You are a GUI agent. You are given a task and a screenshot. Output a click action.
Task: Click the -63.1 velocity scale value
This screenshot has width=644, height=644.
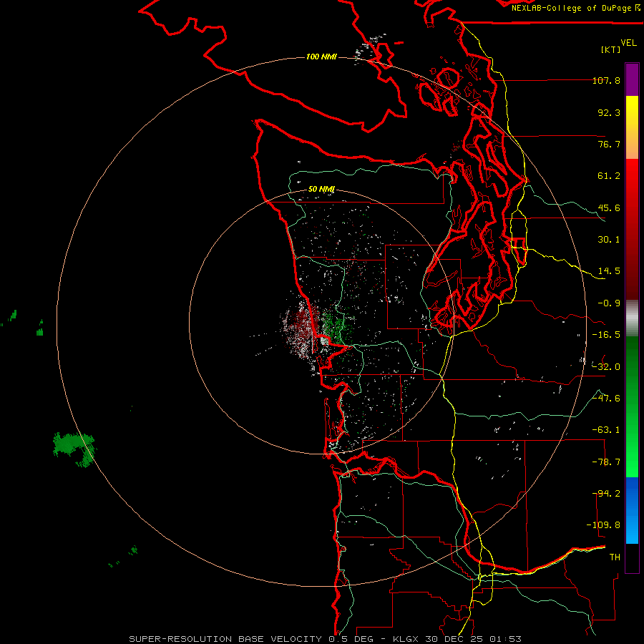point(606,430)
